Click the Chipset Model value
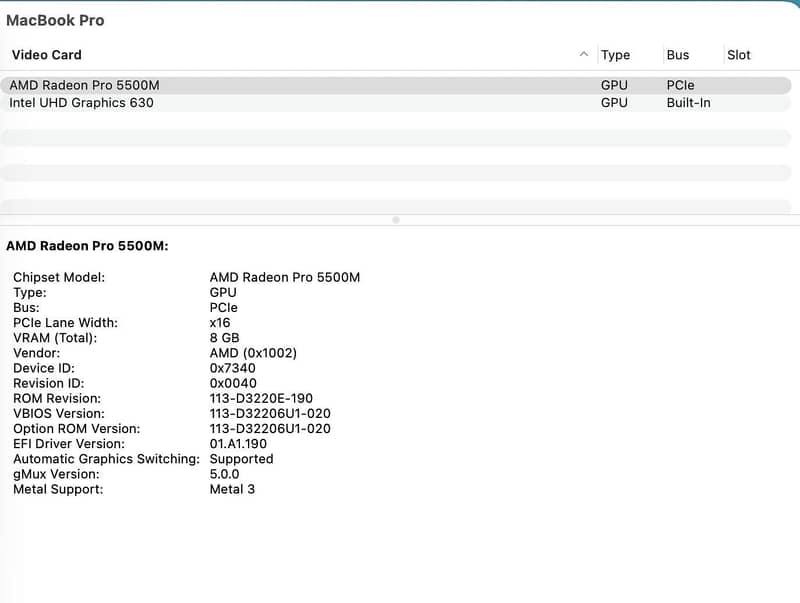 [x=285, y=277]
